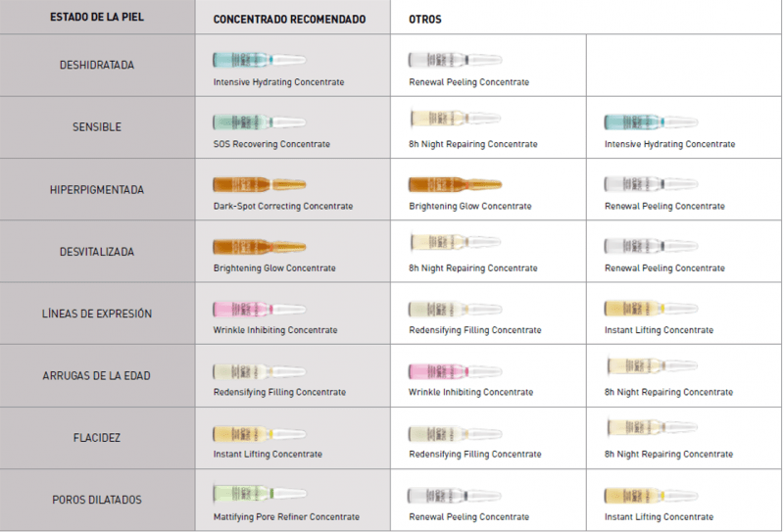784x532 pixels.
Task: Select the yellow ampoule in the FLACIDEZ recommended column
Action: 260,433
